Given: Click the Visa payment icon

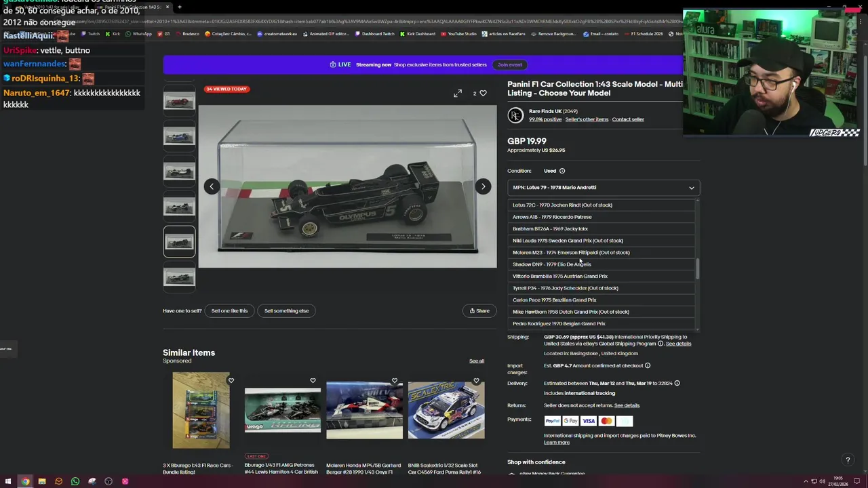Looking at the screenshot, I should (589, 421).
